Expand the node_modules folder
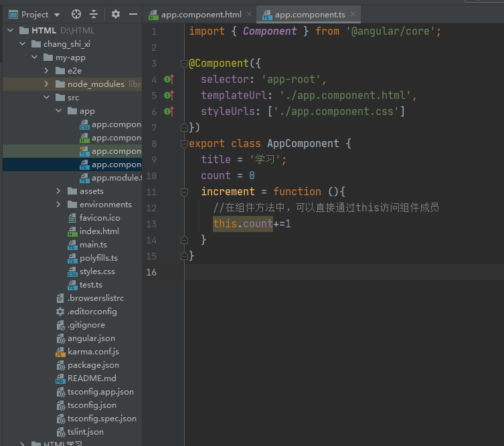The height and width of the screenshot is (446, 504). pos(46,84)
